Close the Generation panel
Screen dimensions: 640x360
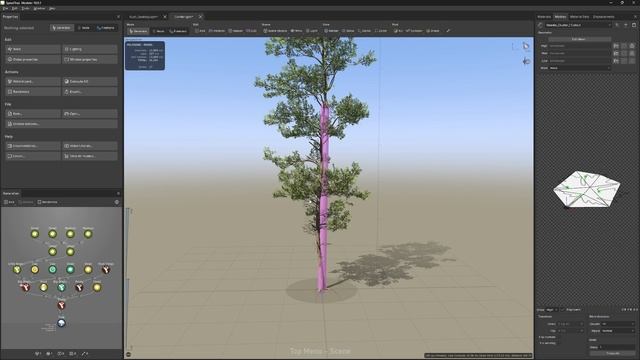point(118,193)
